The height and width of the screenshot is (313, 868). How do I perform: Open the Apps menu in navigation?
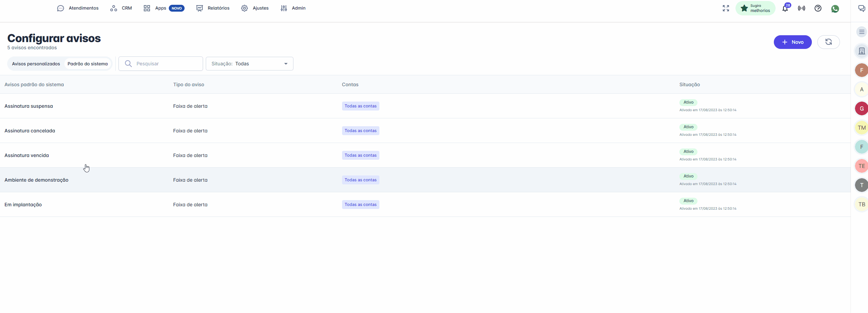click(x=160, y=8)
